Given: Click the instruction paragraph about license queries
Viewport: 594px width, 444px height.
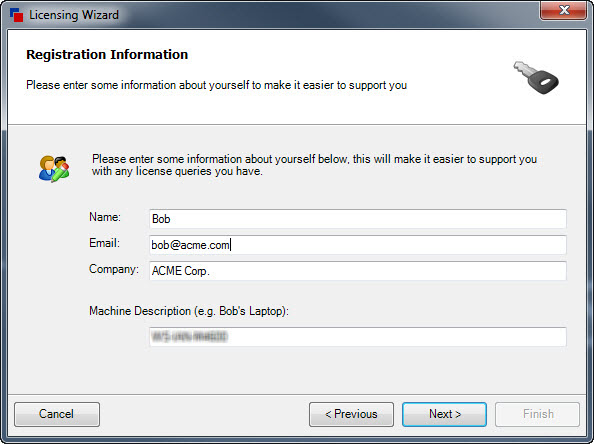Looking at the screenshot, I should point(314,165).
